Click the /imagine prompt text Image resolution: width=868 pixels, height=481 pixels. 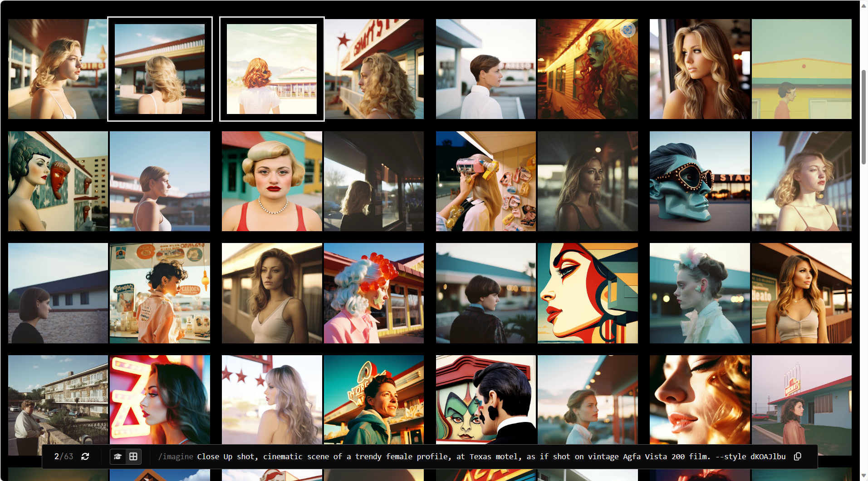[472, 456]
